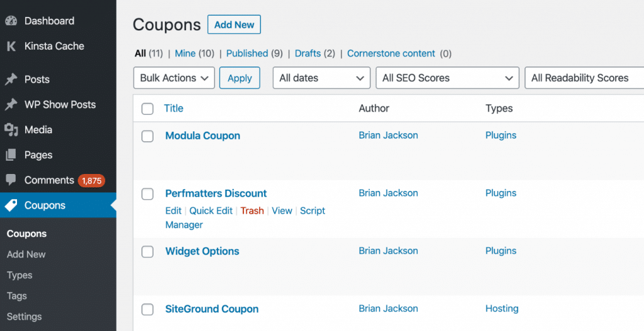644x331 pixels.
Task: Click Plugins type in Modula Coupon row
Action: 501,136
